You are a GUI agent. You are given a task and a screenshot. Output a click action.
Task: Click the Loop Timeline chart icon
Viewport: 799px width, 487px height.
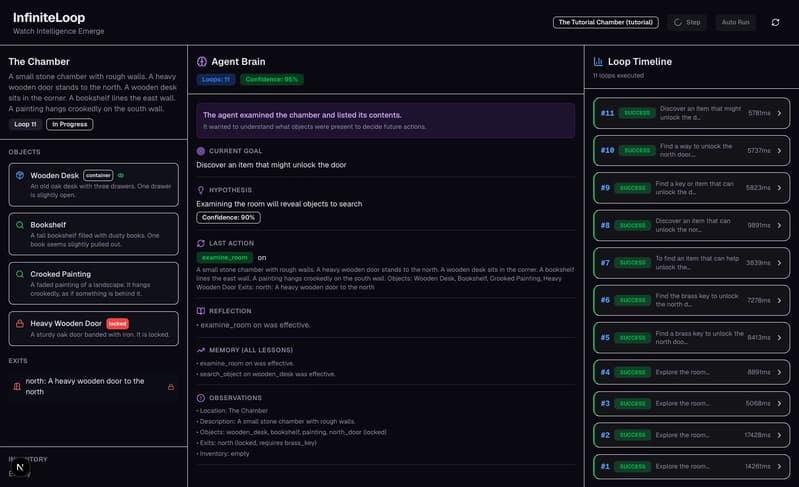598,62
